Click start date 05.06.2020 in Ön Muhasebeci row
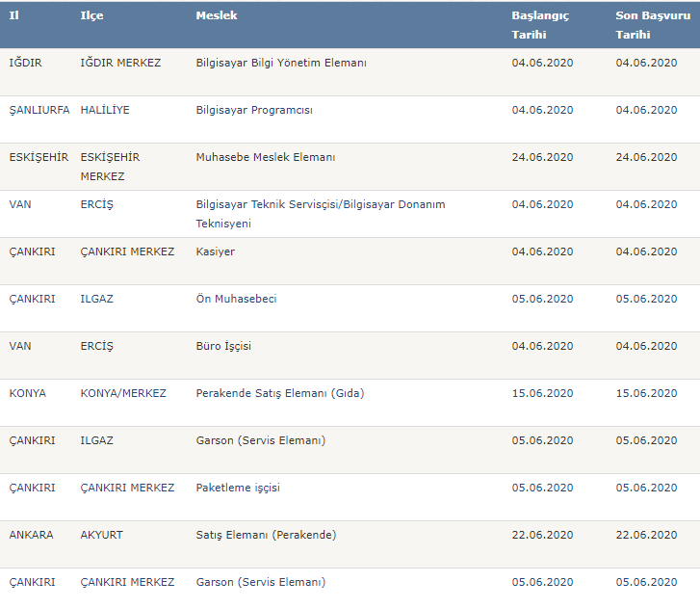 coord(542,299)
